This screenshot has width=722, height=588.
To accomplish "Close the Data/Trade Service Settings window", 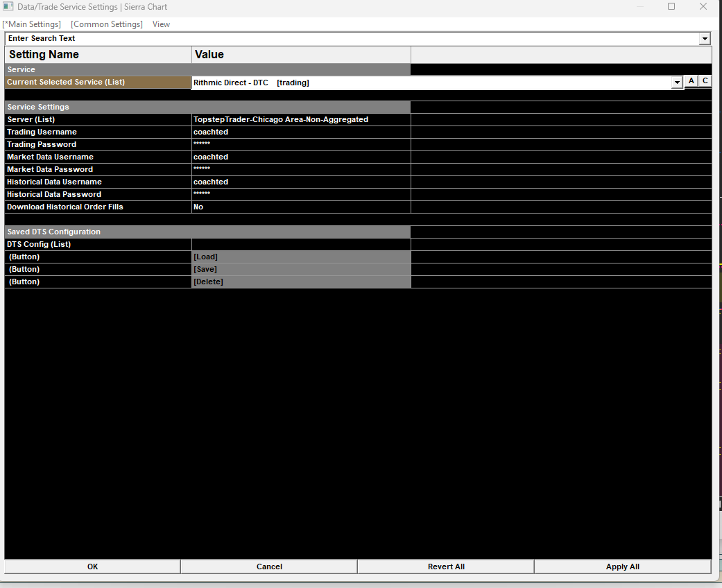I will coord(703,6).
